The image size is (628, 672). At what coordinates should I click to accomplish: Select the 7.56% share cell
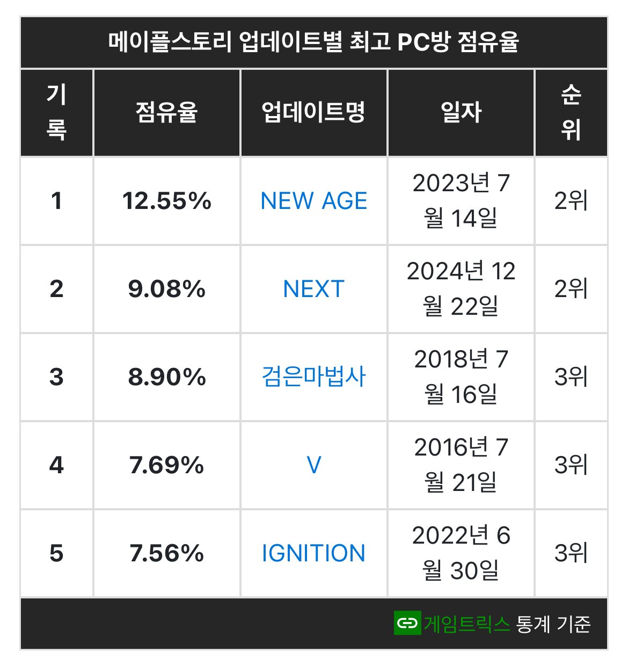click(167, 553)
